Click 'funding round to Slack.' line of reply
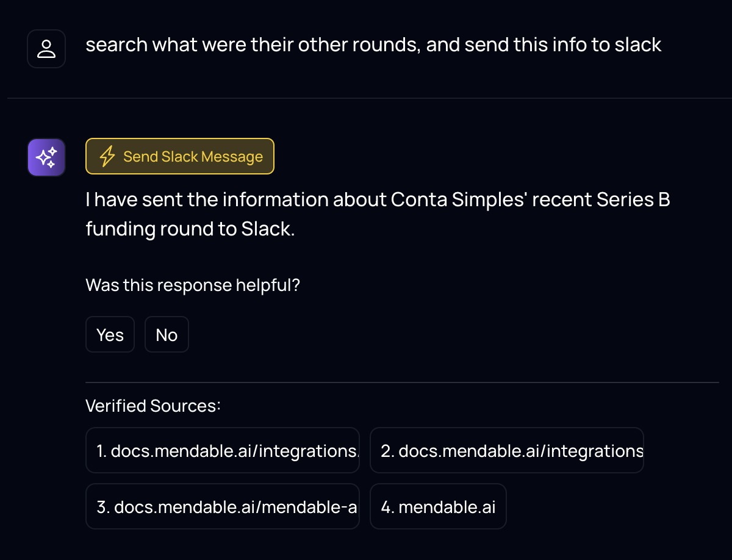This screenshot has width=732, height=560. pyautogui.click(x=190, y=229)
